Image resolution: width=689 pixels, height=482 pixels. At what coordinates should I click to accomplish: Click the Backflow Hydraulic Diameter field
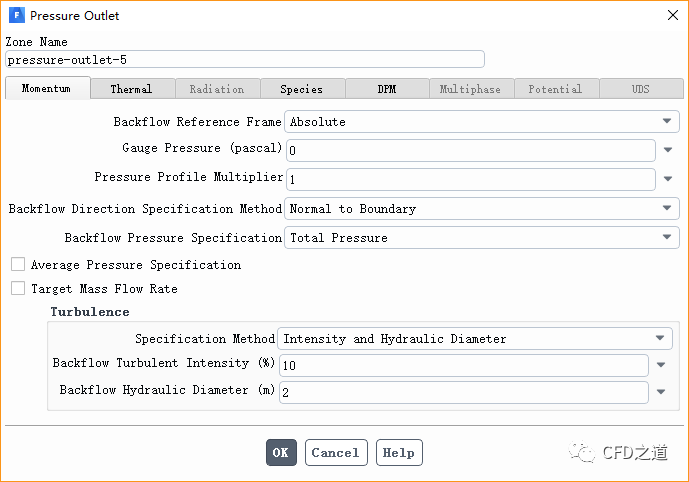pos(463,393)
